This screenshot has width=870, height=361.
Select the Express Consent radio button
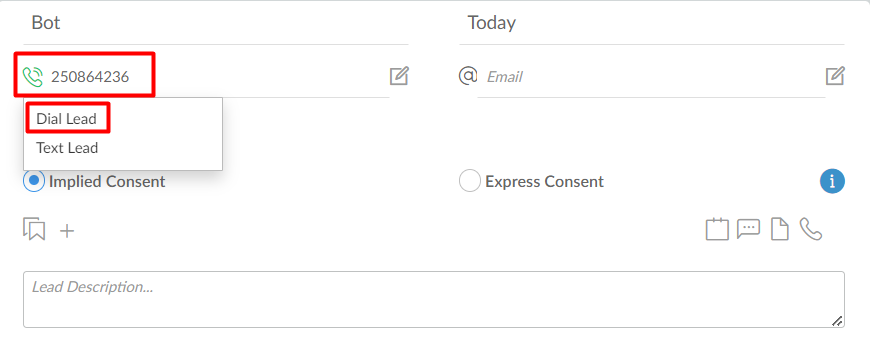pos(469,181)
